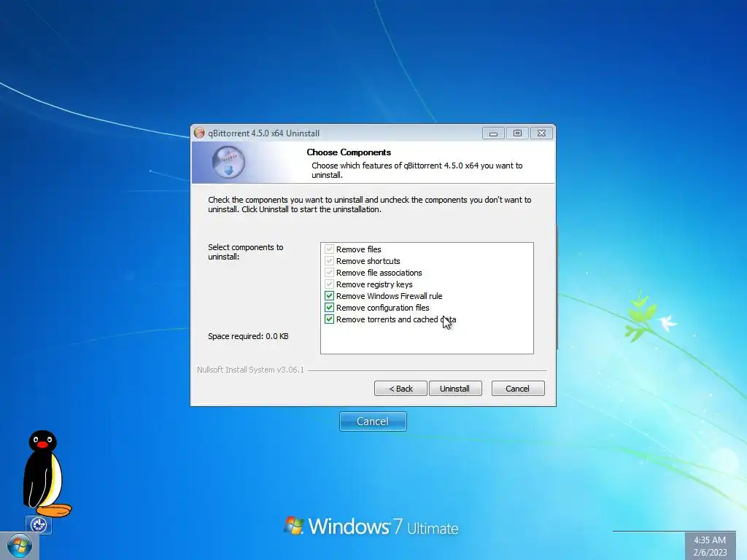Toggle the Remove registry keys checkbox

click(x=329, y=284)
